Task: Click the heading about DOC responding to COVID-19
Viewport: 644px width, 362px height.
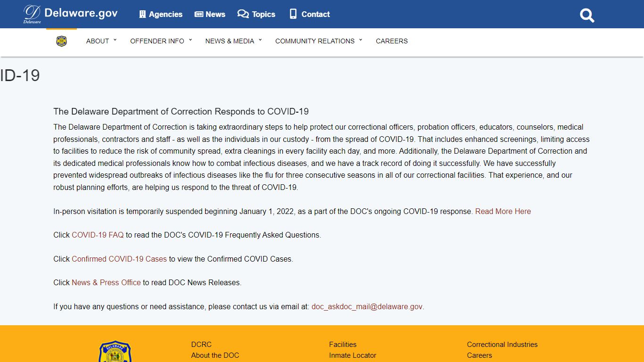Action: [x=181, y=112]
